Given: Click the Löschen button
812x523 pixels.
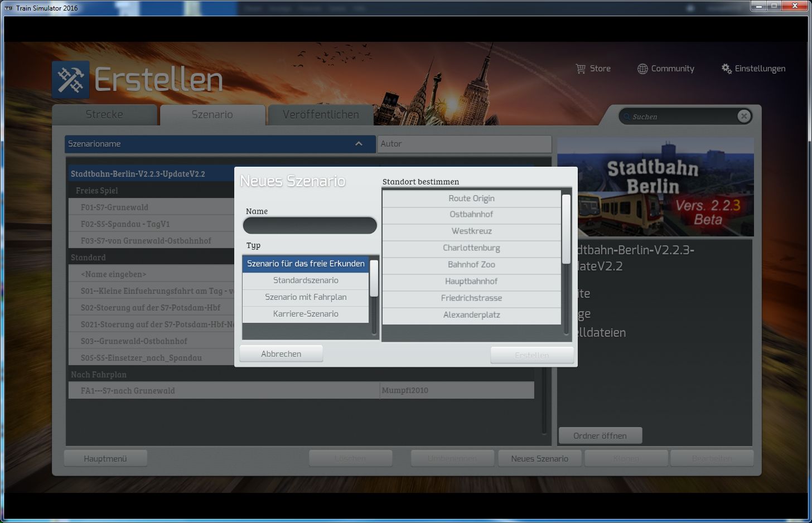Looking at the screenshot, I should pos(351,459).
